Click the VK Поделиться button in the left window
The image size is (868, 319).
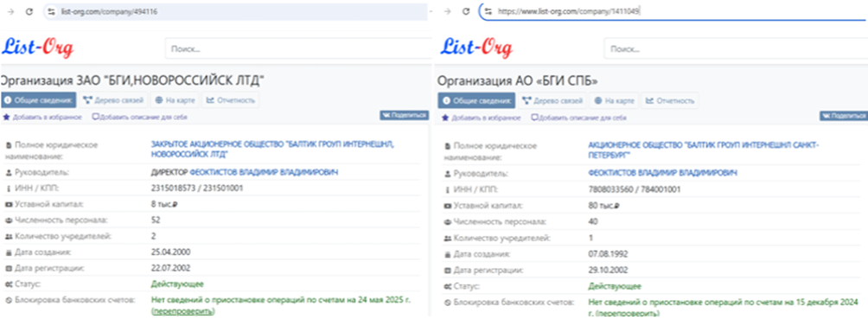coord(404,115)
